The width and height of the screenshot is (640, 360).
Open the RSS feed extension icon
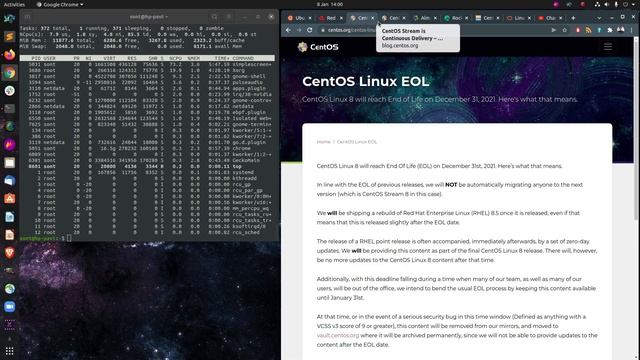pos(588,30)
